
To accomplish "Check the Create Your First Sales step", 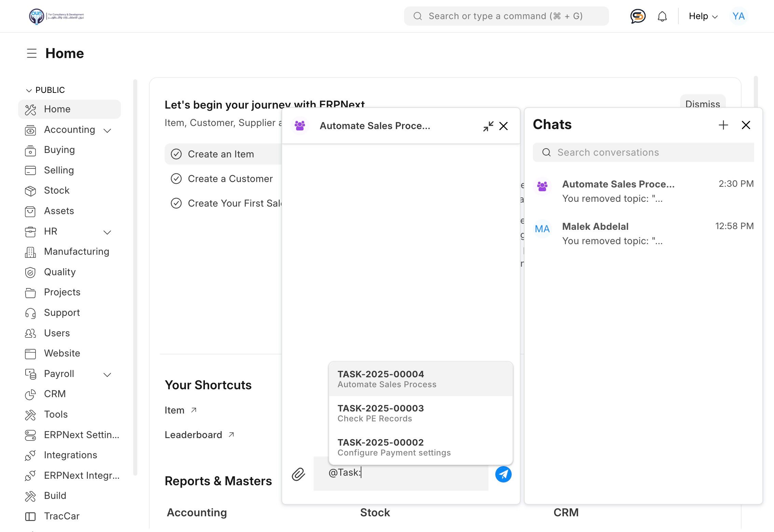I will click(176, 203).
